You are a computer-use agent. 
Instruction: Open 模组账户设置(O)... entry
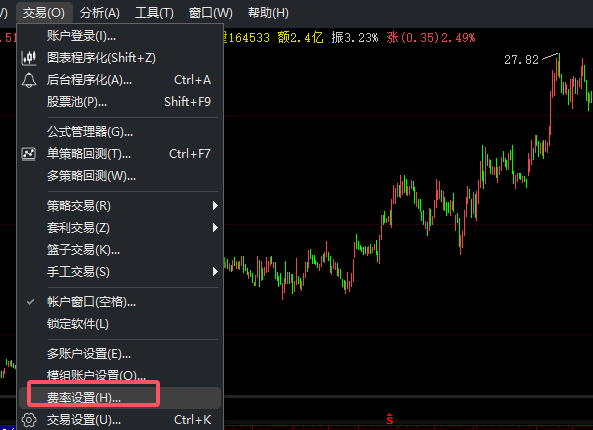click(x=119, y=375)
